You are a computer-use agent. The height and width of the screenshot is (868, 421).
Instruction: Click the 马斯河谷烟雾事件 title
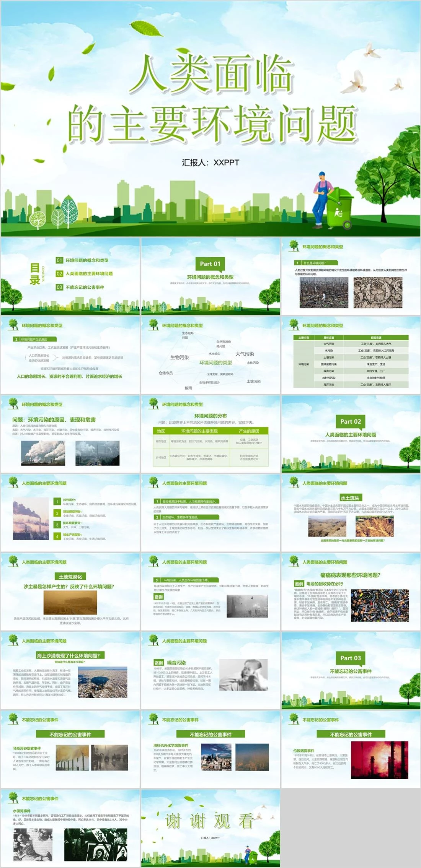pos(27,749)
